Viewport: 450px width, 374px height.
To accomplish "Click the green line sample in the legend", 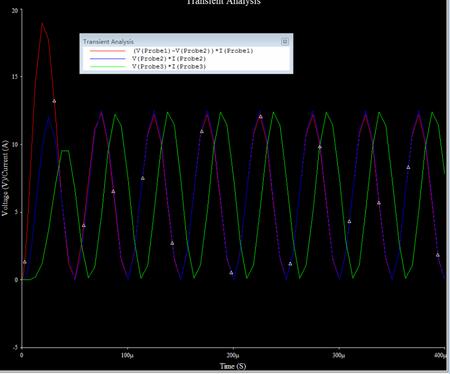I will (x=107, y=67).
